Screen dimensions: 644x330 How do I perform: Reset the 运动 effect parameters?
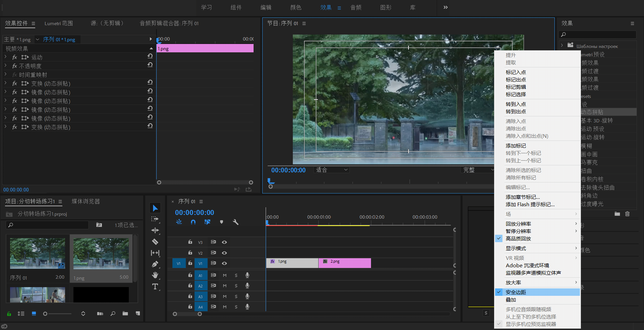tap(150, 56)
